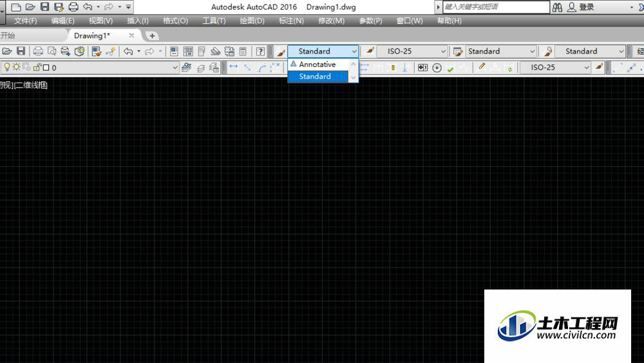Open the Markup Set Manager icon
The image size is (644, 363).
229,52
